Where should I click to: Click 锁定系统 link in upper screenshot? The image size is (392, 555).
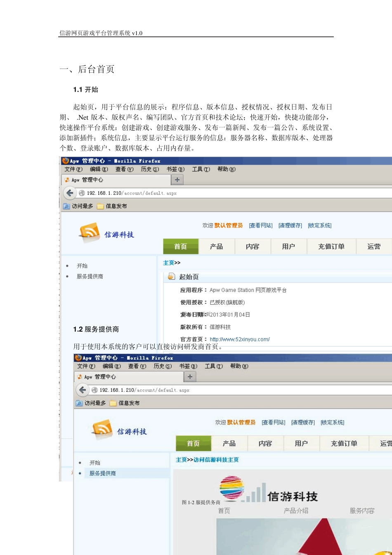pyautogui.click(x=320, y=225)
